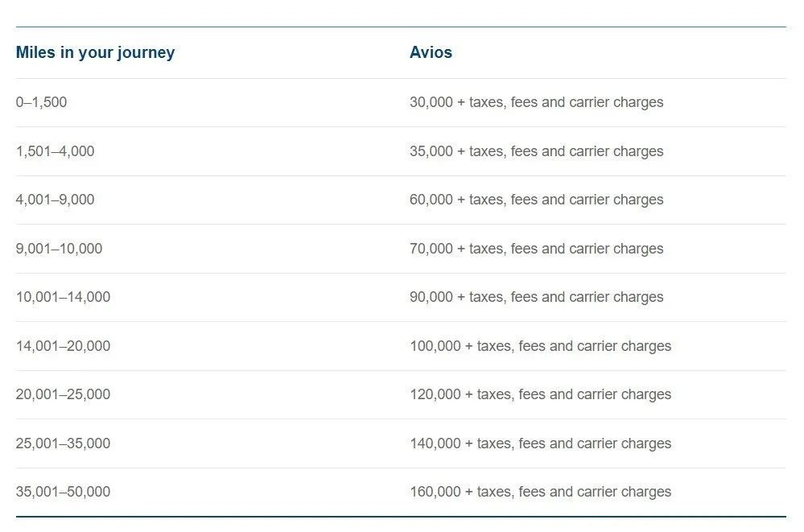Select the 20,001–25,000 miles range cell
The image size is (804, 532).
[63, 394]
